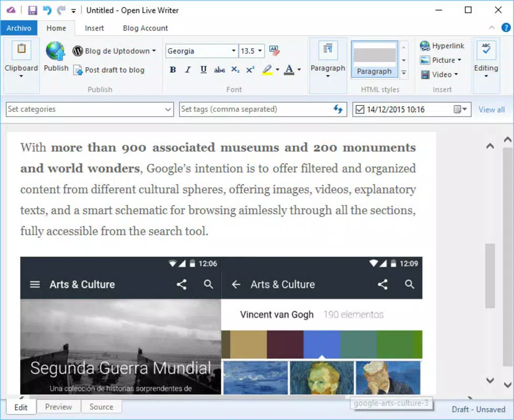514x420 pixels.
Task: Click the search icon beside 12:09 screenshot
Action: point(409,284)
